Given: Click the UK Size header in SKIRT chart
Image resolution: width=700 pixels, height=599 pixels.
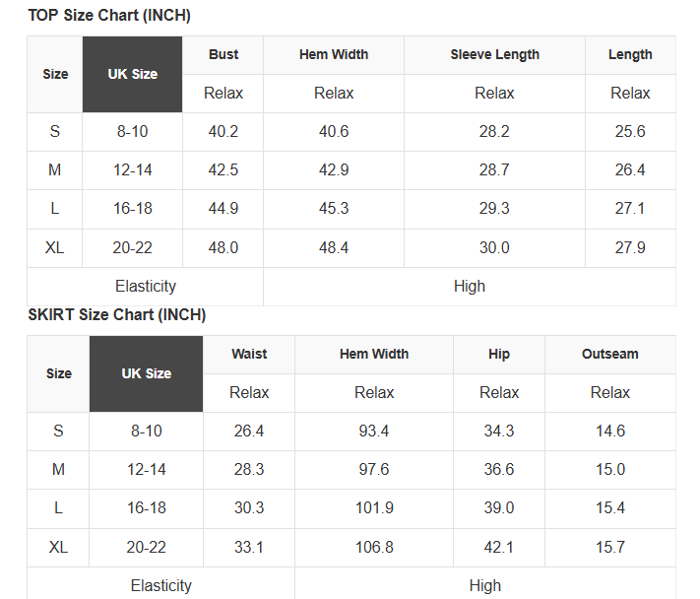Looking at the screenshot, I should (x=146, y=373).
